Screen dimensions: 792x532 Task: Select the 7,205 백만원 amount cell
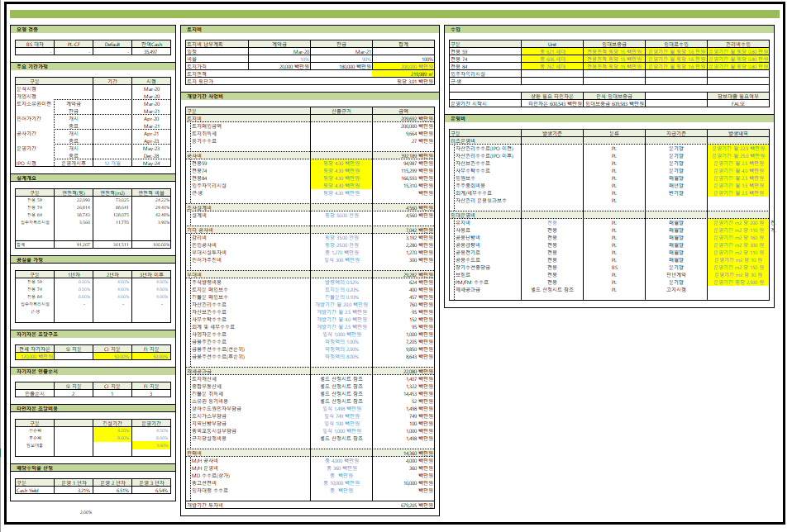403,342
